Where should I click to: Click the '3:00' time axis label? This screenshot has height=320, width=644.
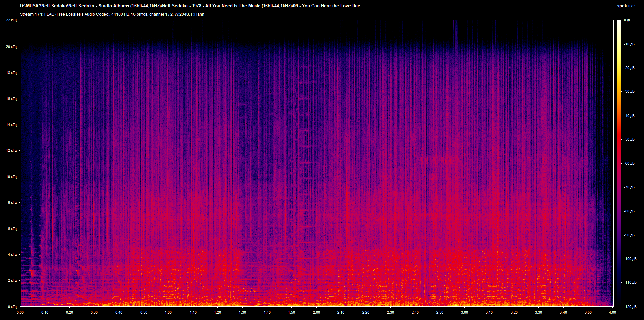[465, 312]
